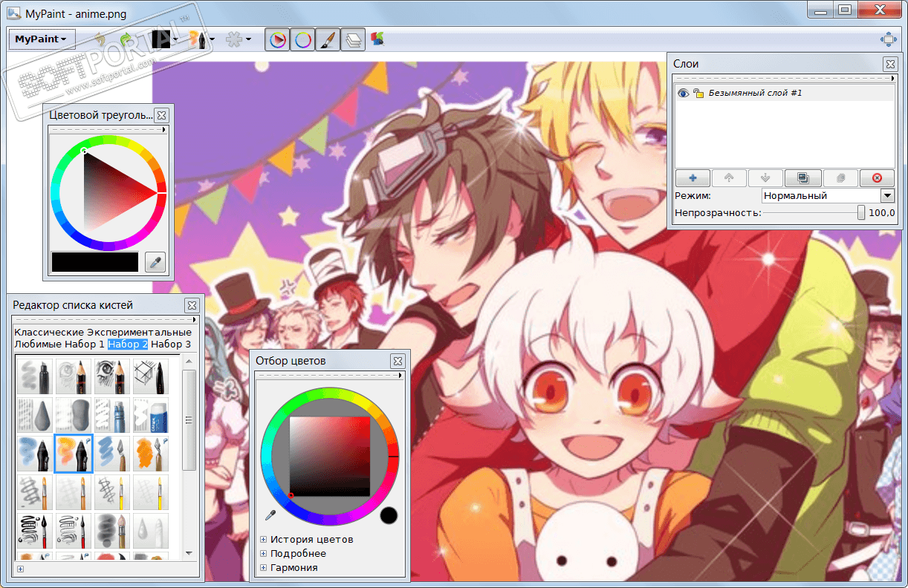Select the highlighted orange pen brush
The height and width of the screenshot is (588, 908).
(x=74, y=454)
